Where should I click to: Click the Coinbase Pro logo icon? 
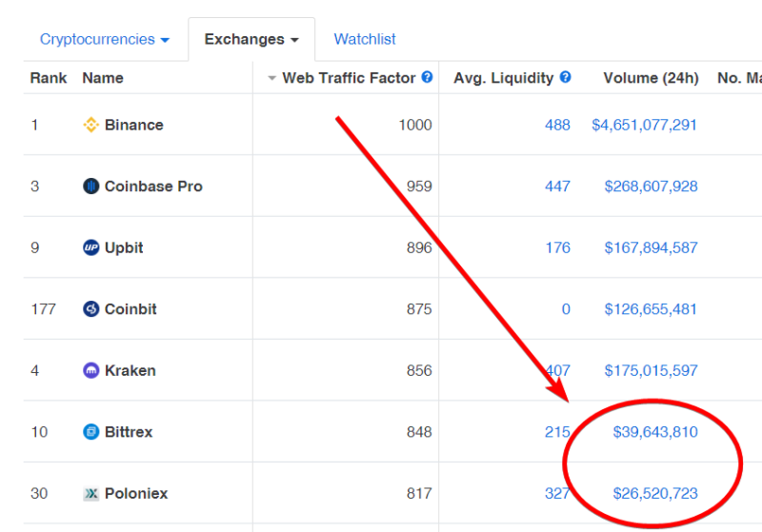(90, 186)
